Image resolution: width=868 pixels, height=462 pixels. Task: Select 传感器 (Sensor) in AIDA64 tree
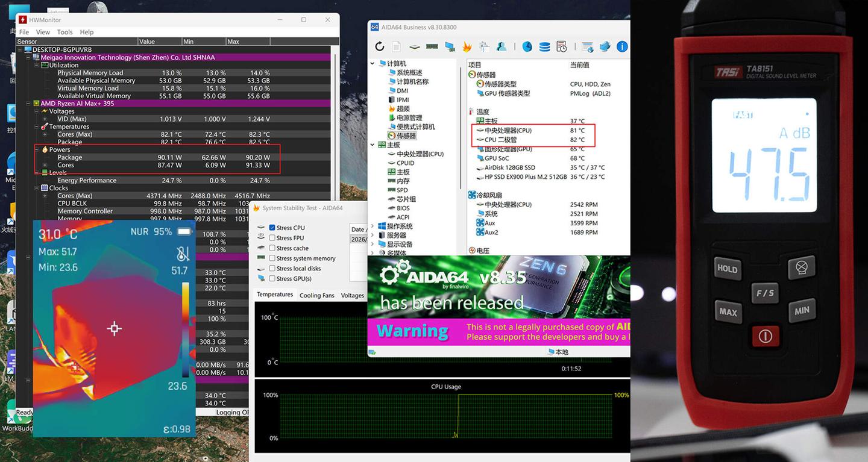point(402,136)
